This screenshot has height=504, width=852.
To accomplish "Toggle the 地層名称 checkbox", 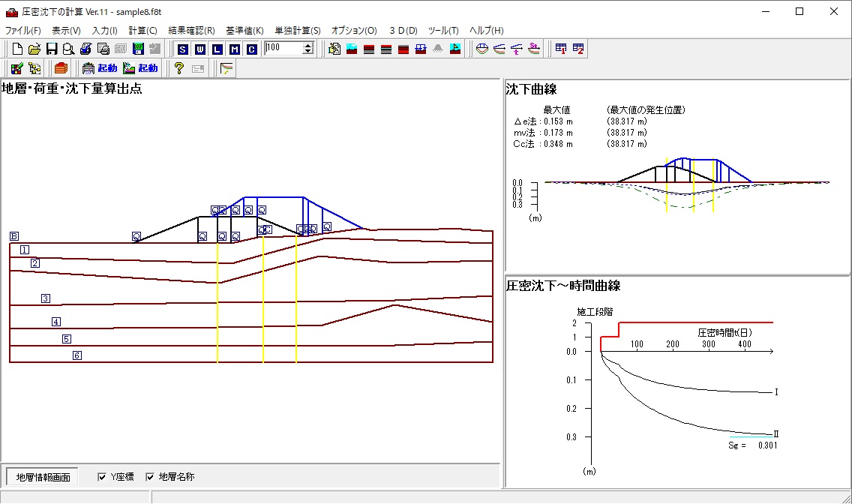I will (x=150, y=477).
